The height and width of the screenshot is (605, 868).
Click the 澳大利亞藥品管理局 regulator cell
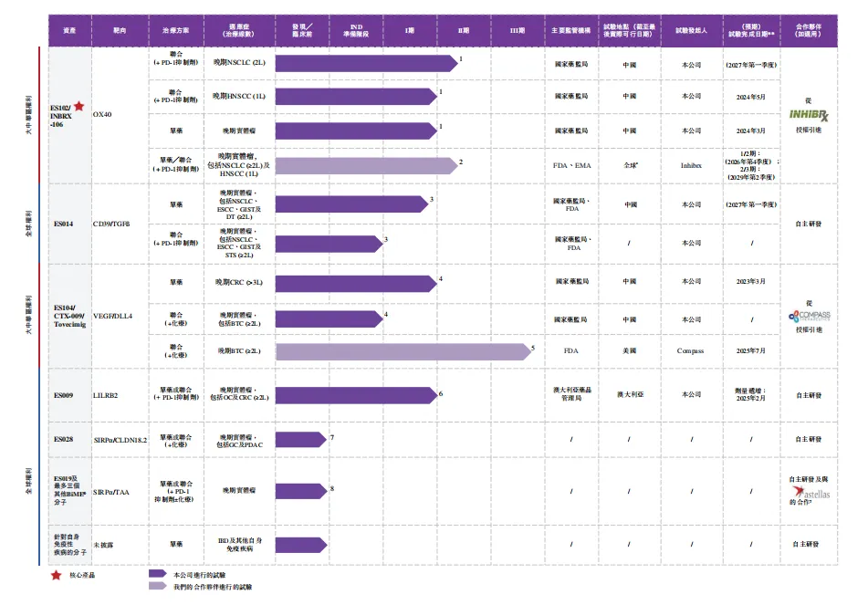571,395
